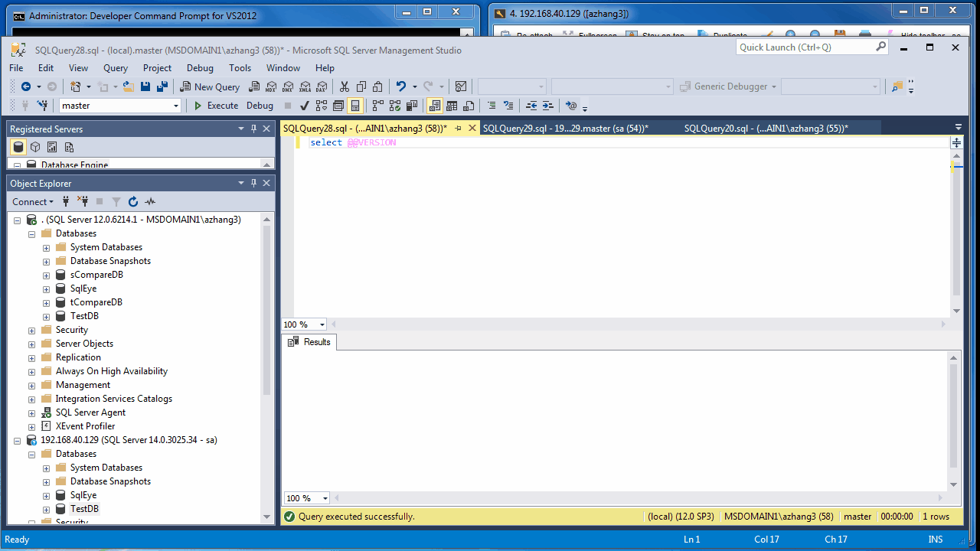Click the Save file floppy icon

point(145,86)
